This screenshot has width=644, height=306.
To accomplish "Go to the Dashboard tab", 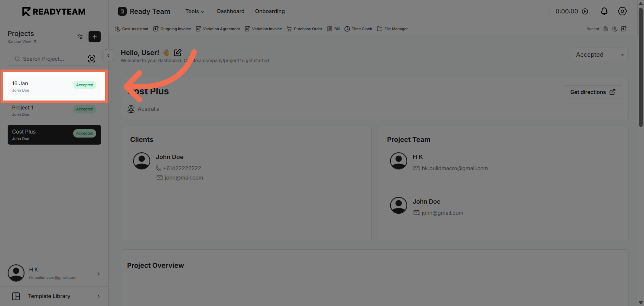I will click(230, 11).
